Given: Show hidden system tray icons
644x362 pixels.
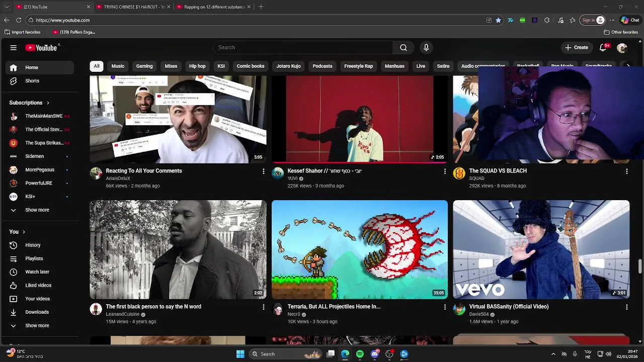Looking at the screenshot, I should pos(553,354).
